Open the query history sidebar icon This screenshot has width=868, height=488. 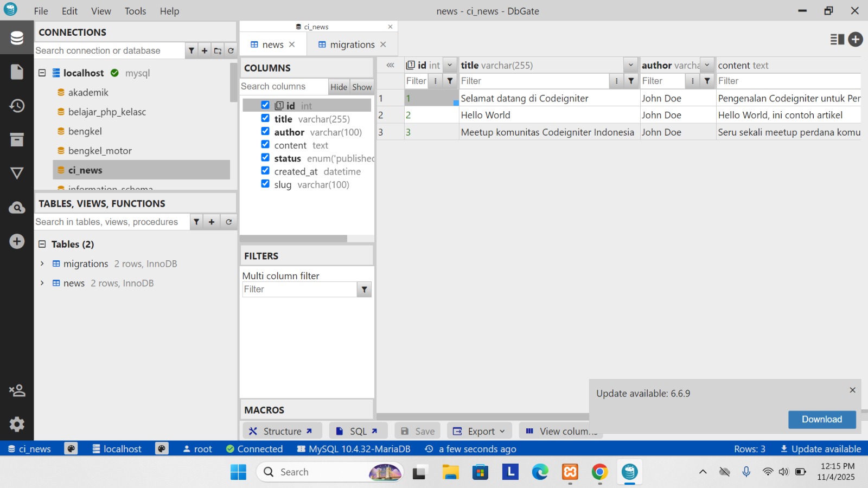point(17,106)
